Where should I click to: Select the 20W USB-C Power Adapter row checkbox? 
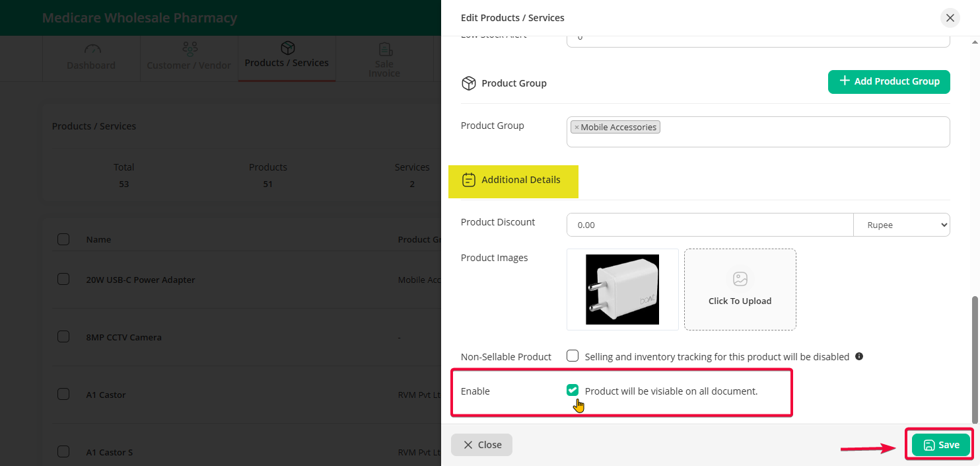(x=63, y=280)
